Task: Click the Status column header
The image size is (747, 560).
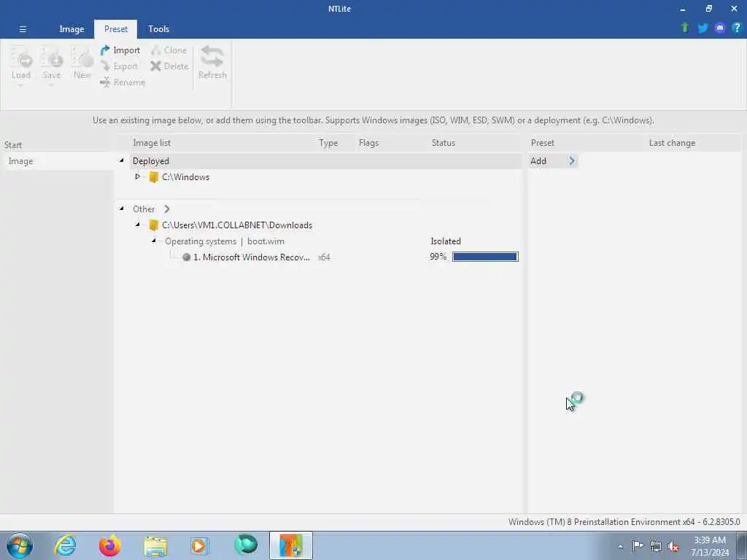Action: click(444, 143)
